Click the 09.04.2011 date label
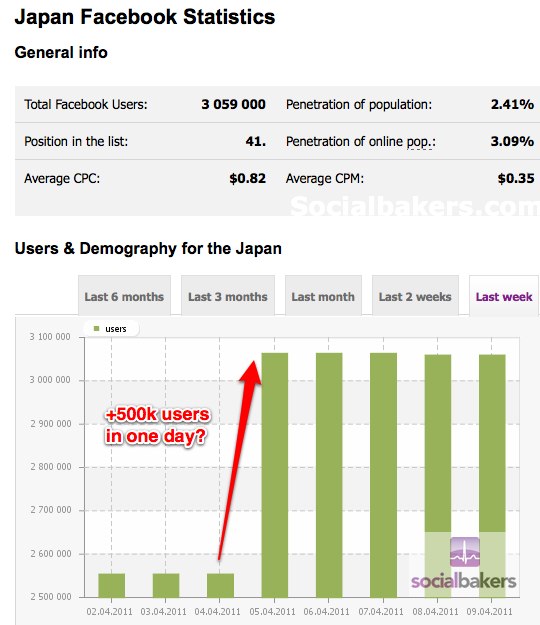 tap(489, 611)
